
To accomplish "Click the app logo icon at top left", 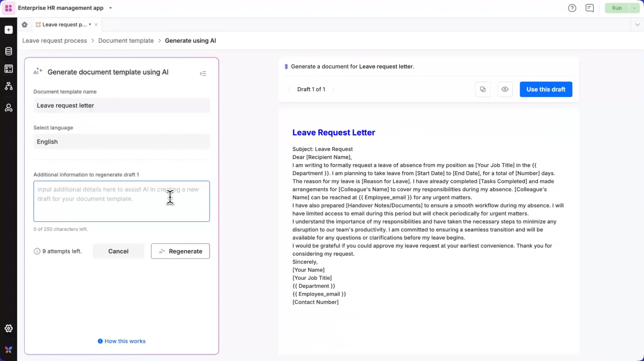I will [9, 8].
